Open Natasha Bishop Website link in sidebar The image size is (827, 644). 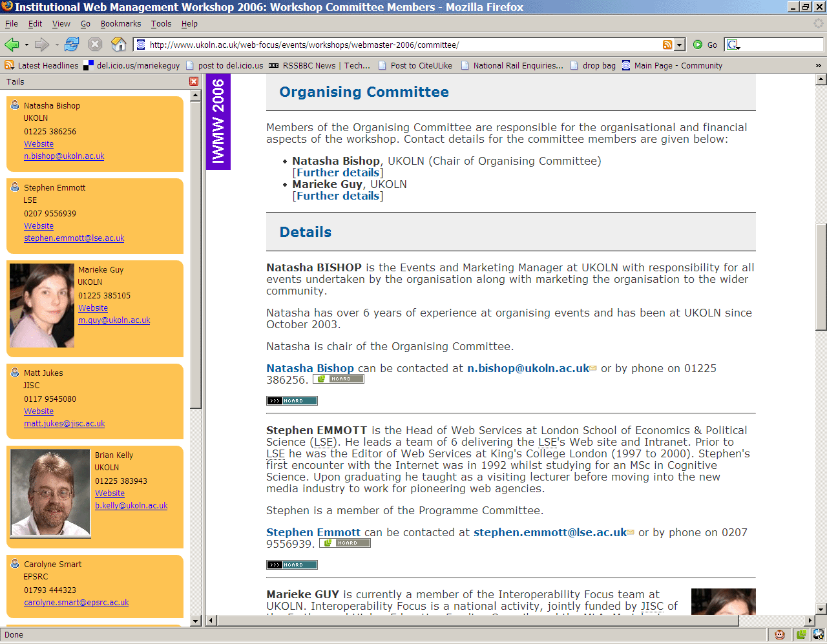39,144
